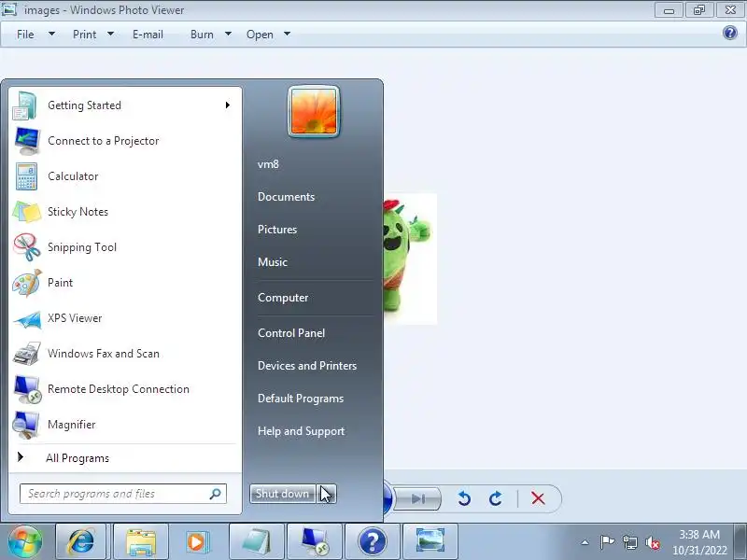
Task: Click the Shut down button
Action: click(283, 494)
